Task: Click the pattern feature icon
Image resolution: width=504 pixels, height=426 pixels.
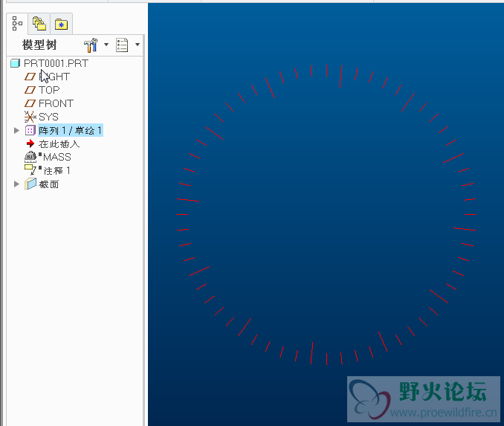Action: tap(30, 130)
